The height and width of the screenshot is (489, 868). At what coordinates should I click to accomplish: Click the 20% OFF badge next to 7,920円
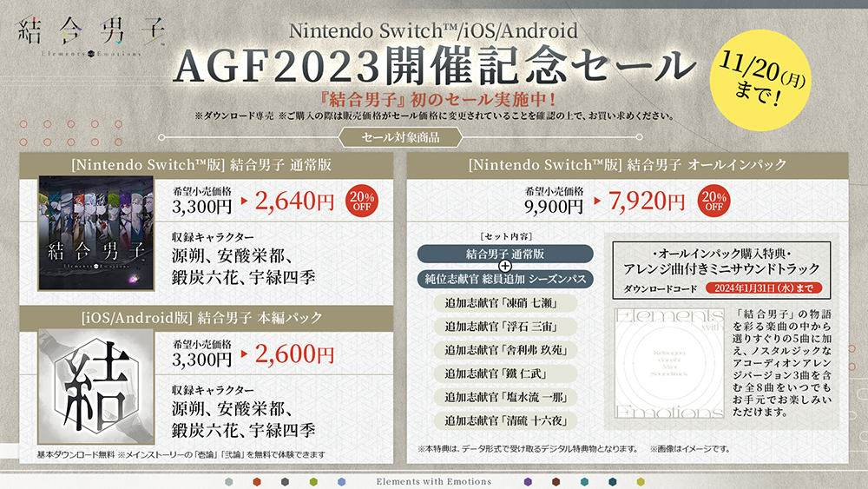click(x=714, y=201)
